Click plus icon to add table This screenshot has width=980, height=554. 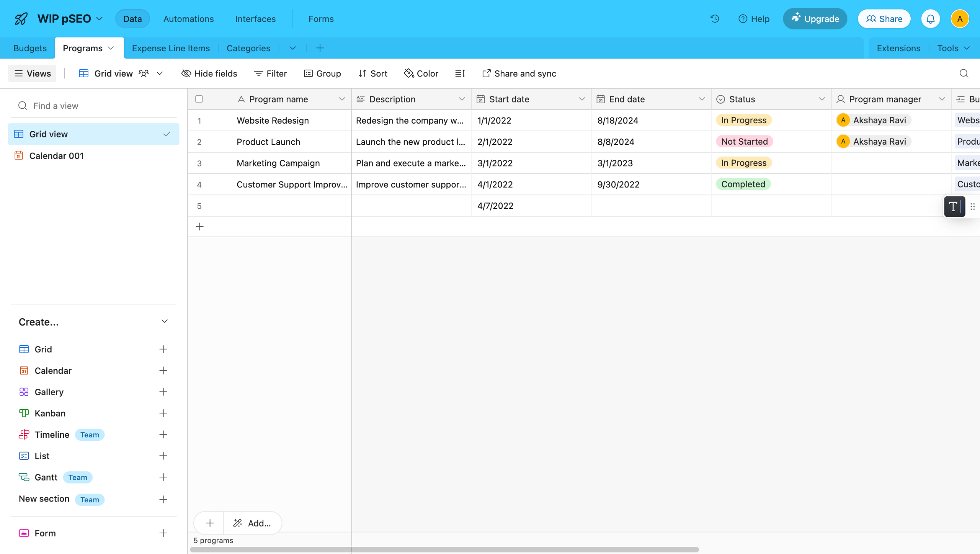click(x=320, y=48)
